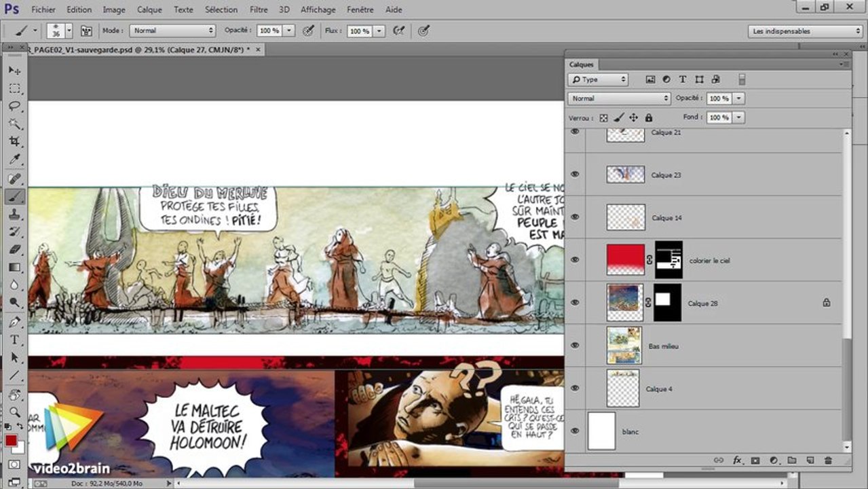Lock layer position
Screen dimensions: 868x489
(x=633, y=117)
